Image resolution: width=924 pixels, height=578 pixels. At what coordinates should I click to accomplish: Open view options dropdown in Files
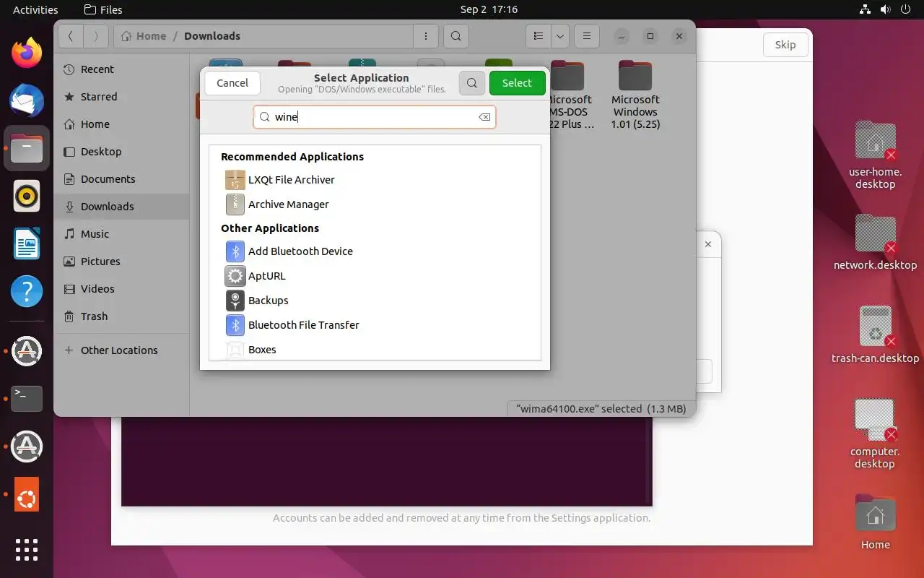560,36
